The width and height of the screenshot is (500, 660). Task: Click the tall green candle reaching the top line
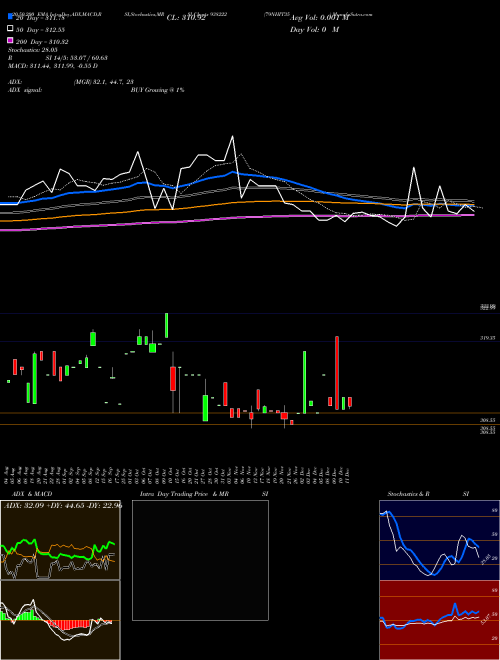point(167,325)
